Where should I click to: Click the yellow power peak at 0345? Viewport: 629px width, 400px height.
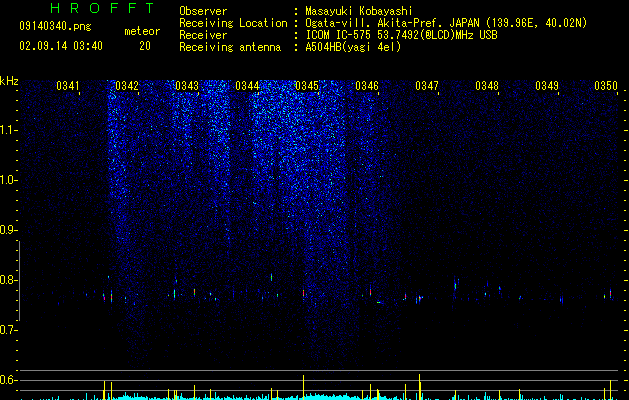pyautogui.click(x=303, y=387)
